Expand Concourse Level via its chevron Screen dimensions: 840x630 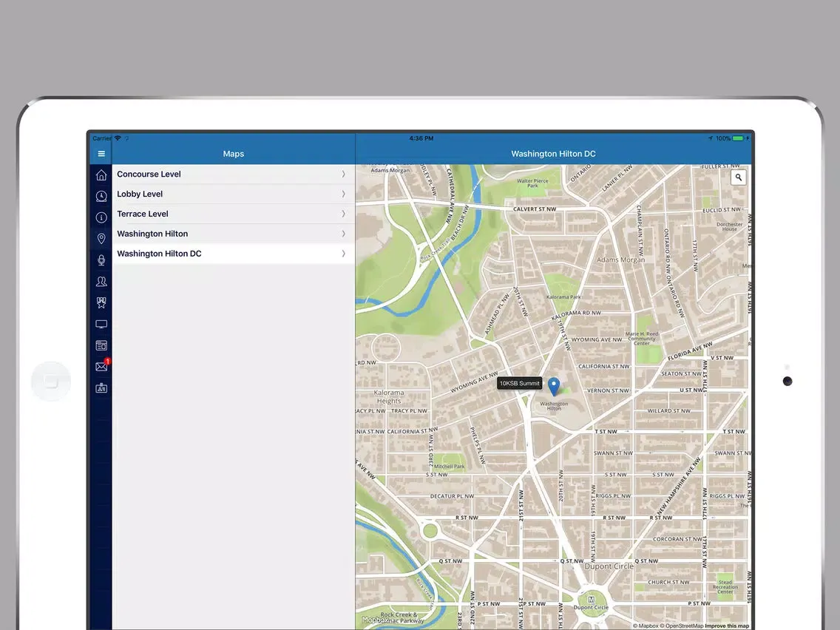pyautogui.click(x=343, y=174)
